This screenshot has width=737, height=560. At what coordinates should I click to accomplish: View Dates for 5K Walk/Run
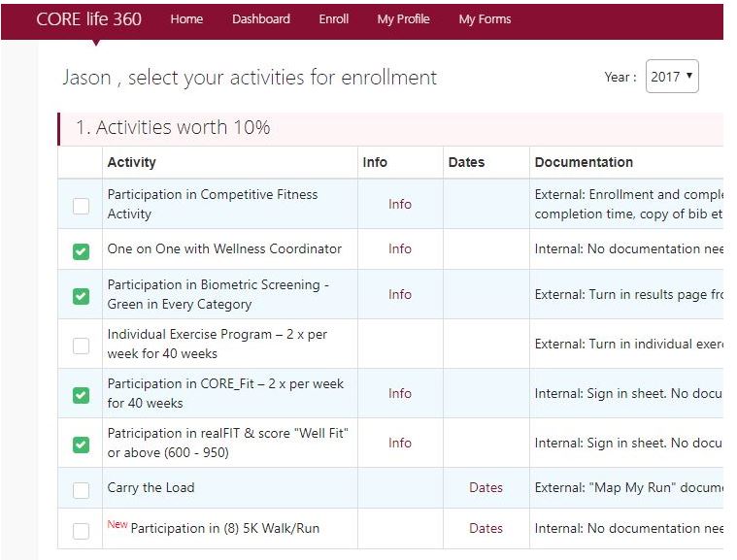click(486, 528)
